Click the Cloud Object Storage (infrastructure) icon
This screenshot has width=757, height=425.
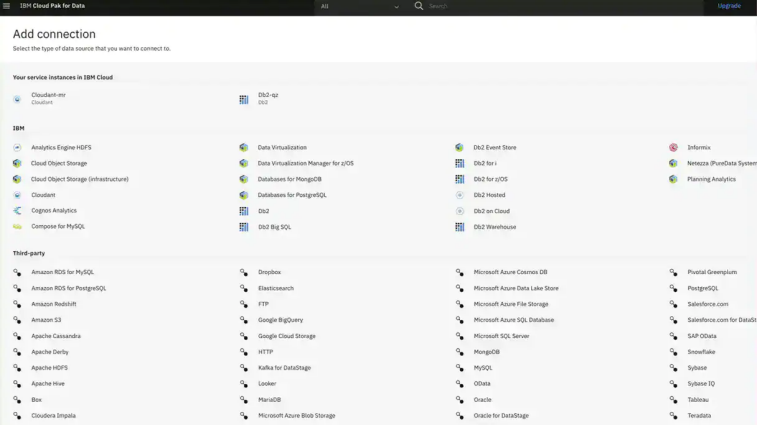click(x=17, y=179)
